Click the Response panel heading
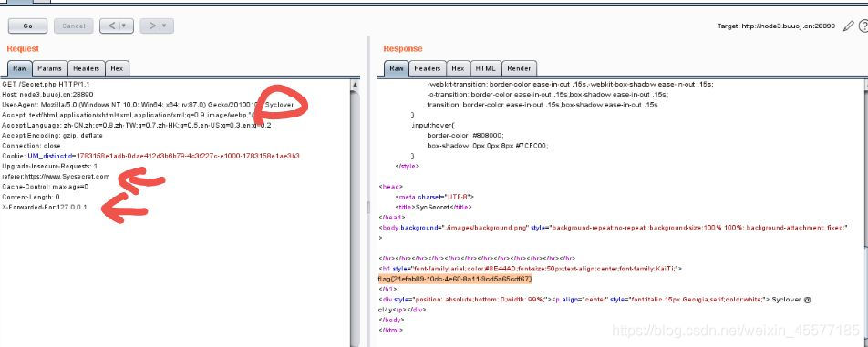The height and width of the screenshot is (347, 868). (x=402, y=48)
